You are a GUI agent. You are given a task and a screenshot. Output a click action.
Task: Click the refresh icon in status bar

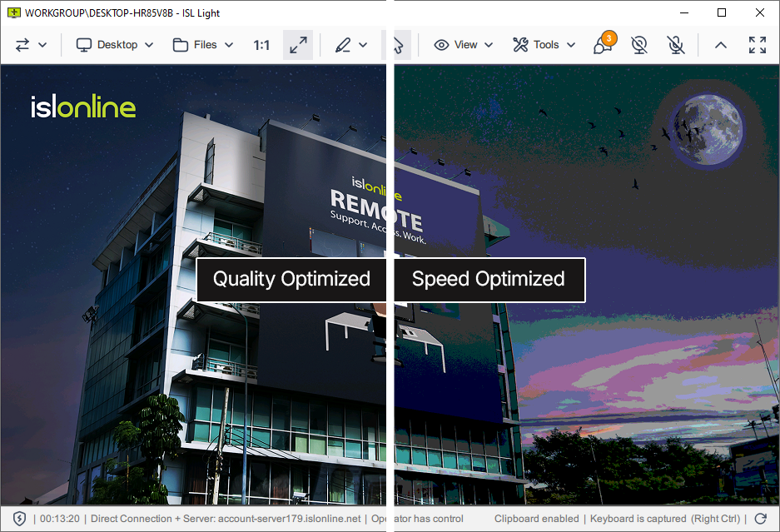coord(760,519)
